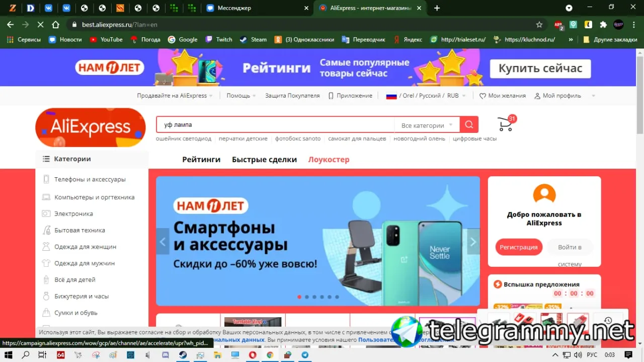Screen dimensions: 644x362
Task: Open Chrome extensions puzzle icon
Action: (603, 24)
